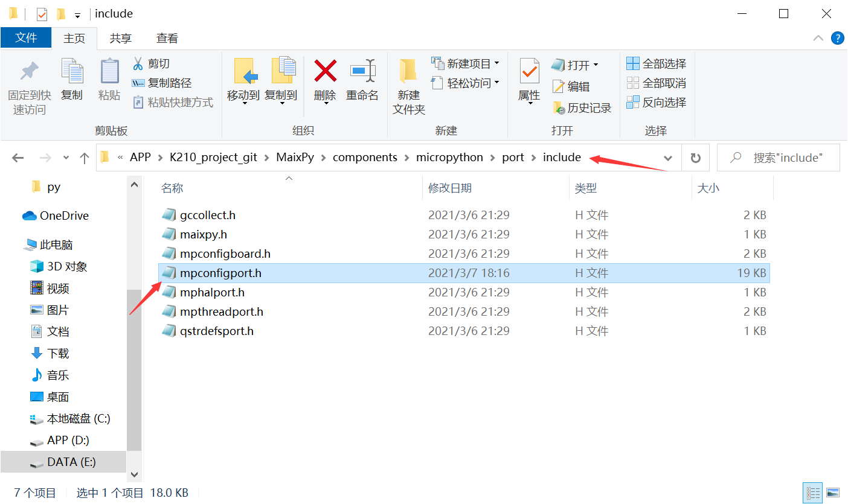
Task: Select file gccollect.h
Action: 464,215
